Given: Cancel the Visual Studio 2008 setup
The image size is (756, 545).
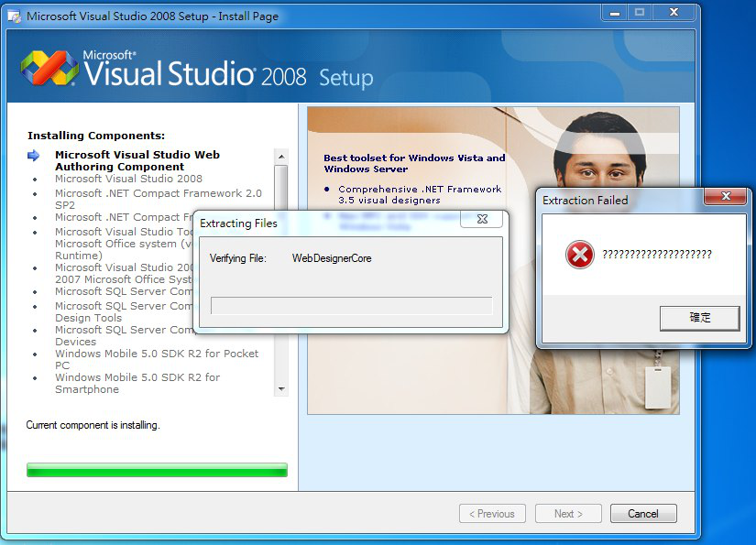Looking at the screenshot, I should [x=643, y=514].
